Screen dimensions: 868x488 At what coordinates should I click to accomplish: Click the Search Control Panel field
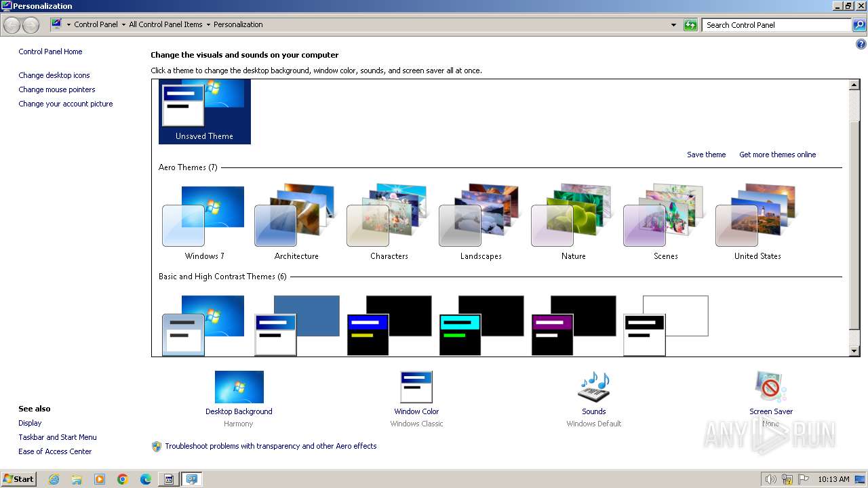776,25
